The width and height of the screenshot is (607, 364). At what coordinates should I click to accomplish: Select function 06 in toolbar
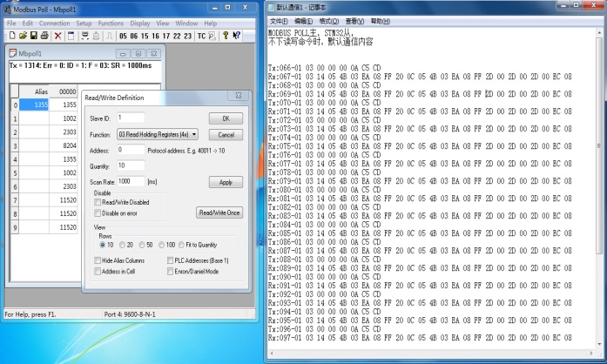click(134, 36)
